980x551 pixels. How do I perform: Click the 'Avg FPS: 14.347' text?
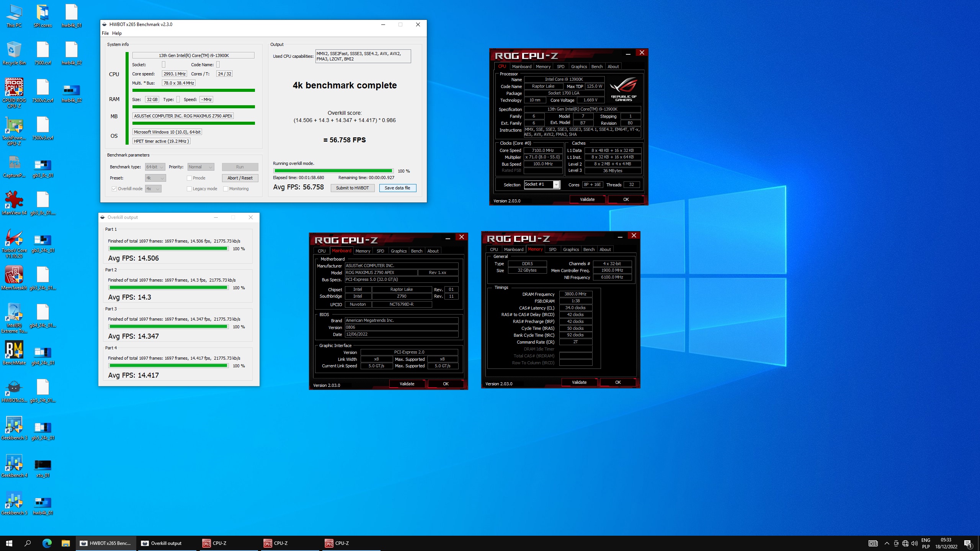click(x=134, y=336)
